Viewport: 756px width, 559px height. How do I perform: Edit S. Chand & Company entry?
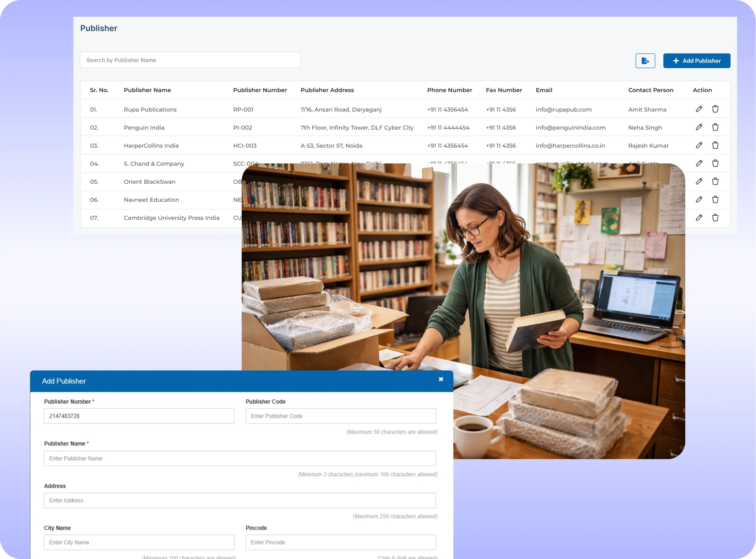[699, 163]
